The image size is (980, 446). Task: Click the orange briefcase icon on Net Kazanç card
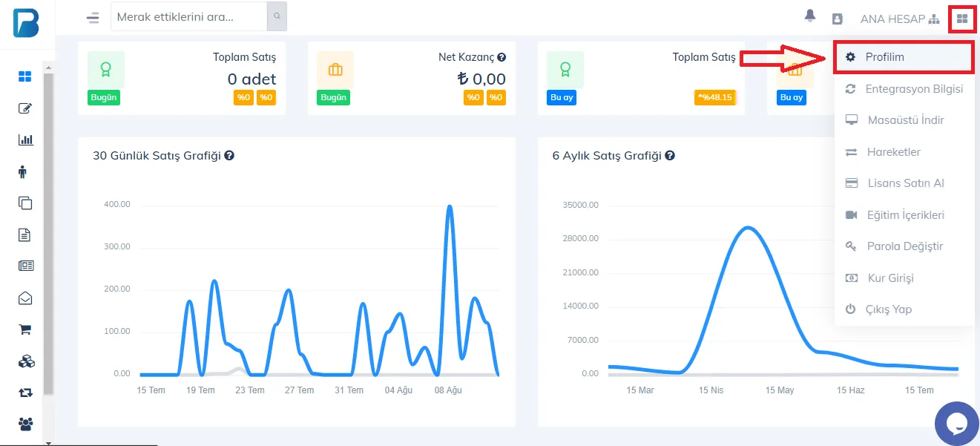tap(335, 70)
